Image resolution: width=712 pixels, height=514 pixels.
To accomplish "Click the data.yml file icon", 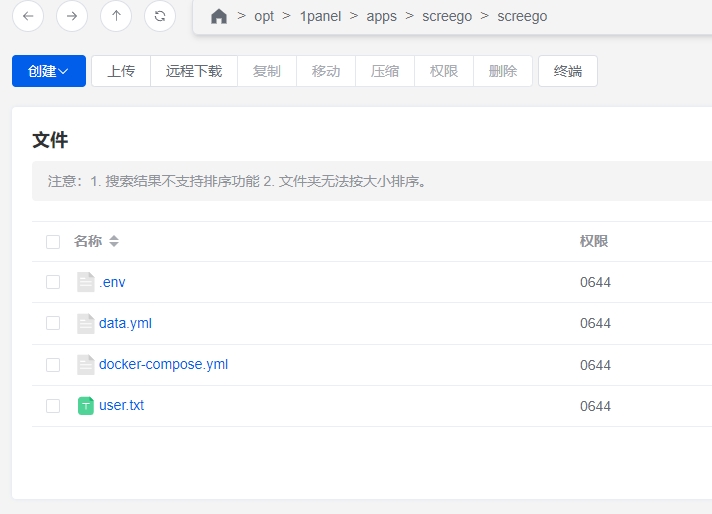I will (x=86, y=323).
